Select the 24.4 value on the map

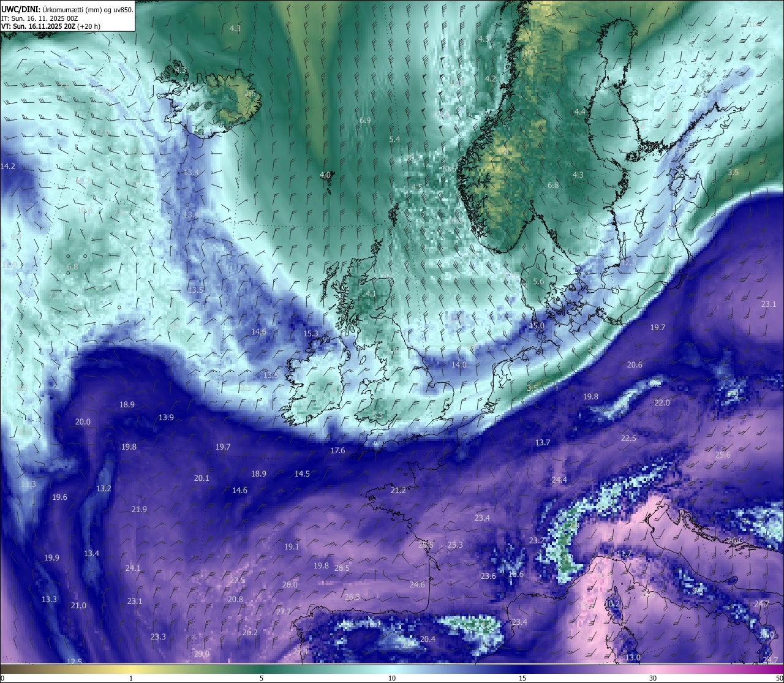coord(559,480)
